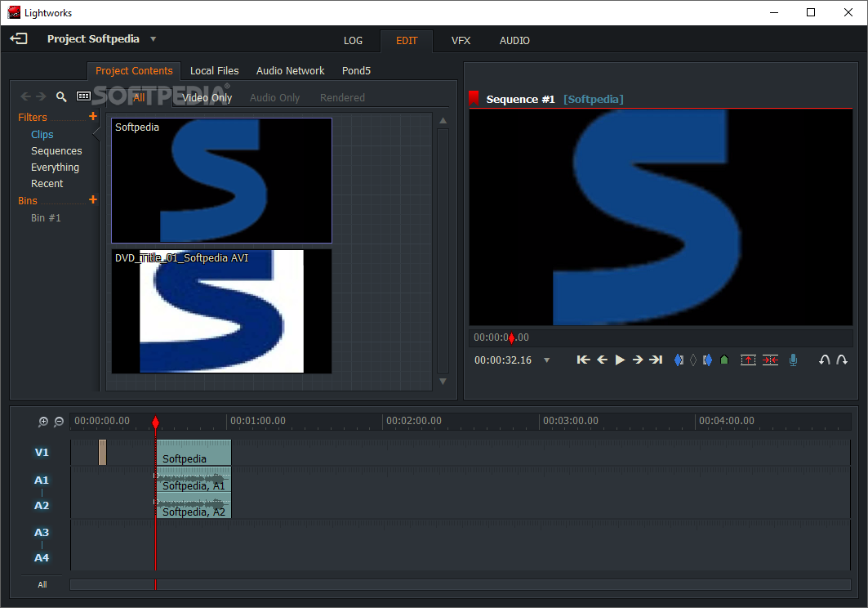Click the [Softpedia] project link
The image size is (868, 608).
tap(594, 99)
